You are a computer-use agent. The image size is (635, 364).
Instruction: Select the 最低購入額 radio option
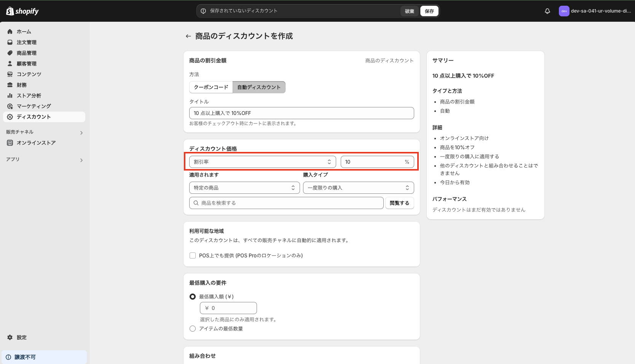click(x=193, y=296)
